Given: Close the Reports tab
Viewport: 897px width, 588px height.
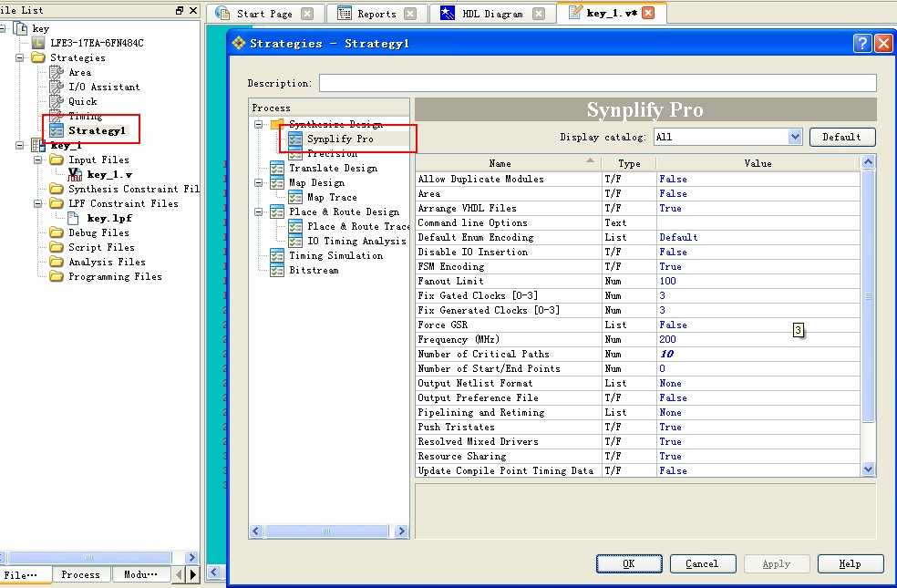Looking at the screenshot, I should 410,14.
